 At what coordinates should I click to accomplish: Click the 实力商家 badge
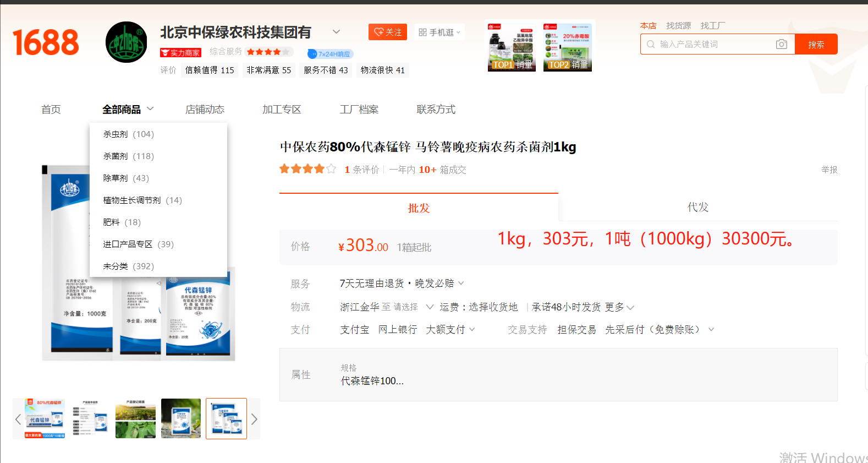[180, 53]
